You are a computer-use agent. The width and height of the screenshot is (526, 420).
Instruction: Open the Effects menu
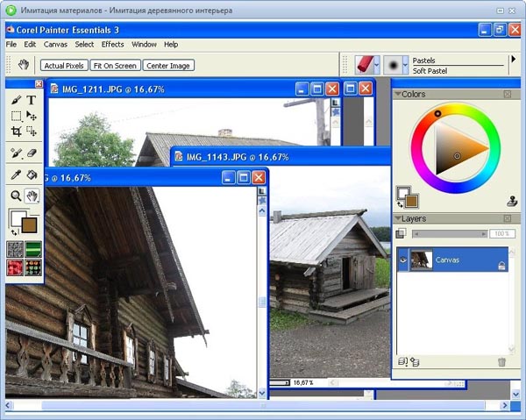(112, 44)
